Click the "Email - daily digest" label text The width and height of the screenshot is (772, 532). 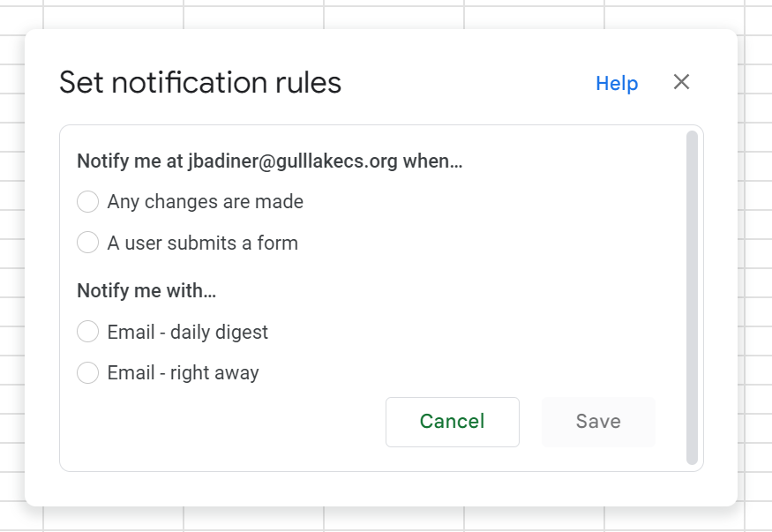pyautogui.click(x=187, y=332)
